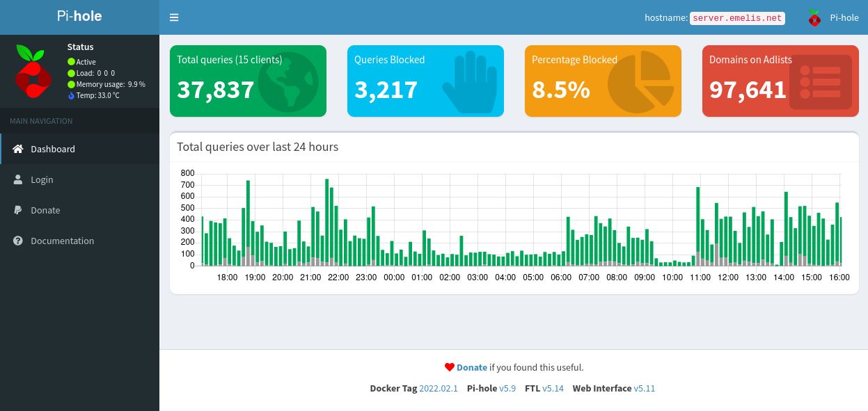Open Documentation from the sidebar
This screenshot has width=868, height=411.
tap(79, 241)
